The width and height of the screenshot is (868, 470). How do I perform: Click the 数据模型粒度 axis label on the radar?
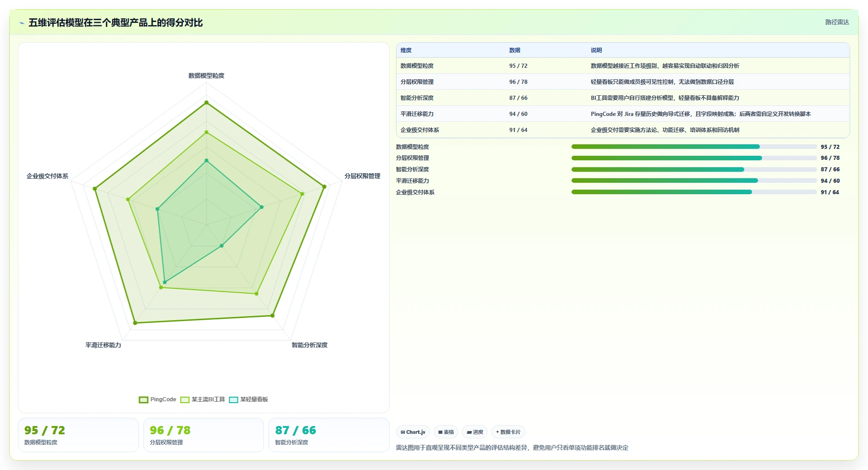[206, 76]
